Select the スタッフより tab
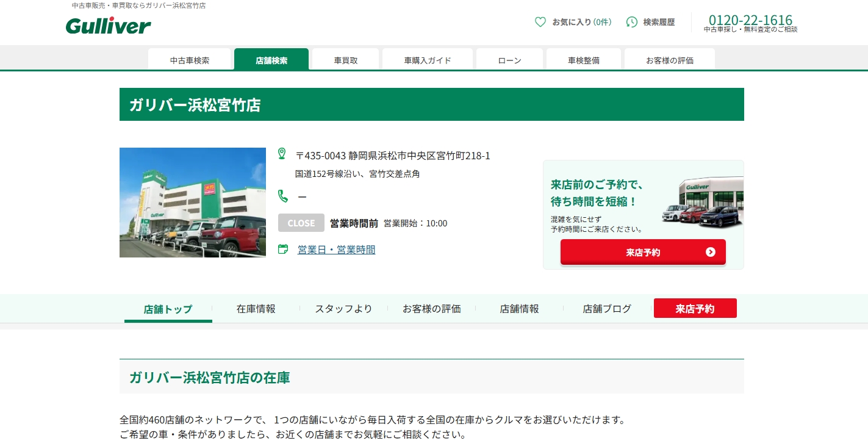Viewport: 868px width, 446px height. (x=343, y=309)
